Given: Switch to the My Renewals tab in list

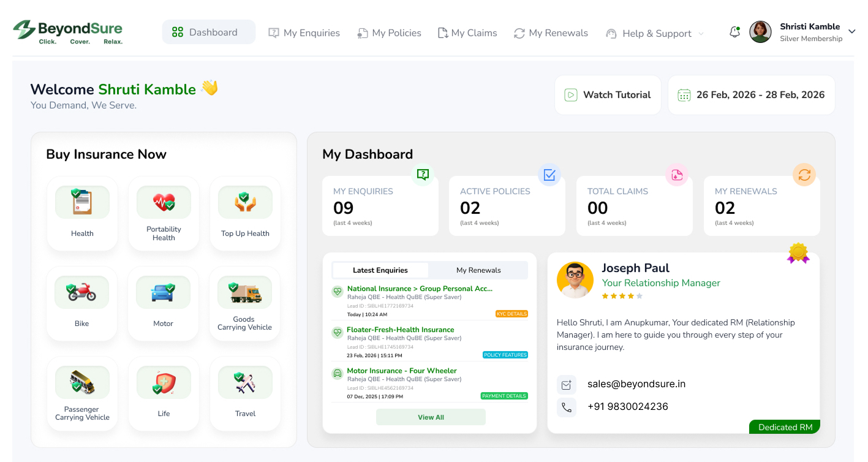Looking at the screenshot, I should (x=478, y=270).
